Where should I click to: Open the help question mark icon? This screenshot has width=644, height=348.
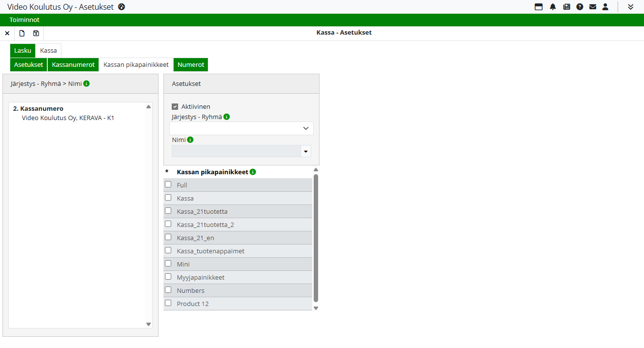pyautogui.click(x=580, y=7)
